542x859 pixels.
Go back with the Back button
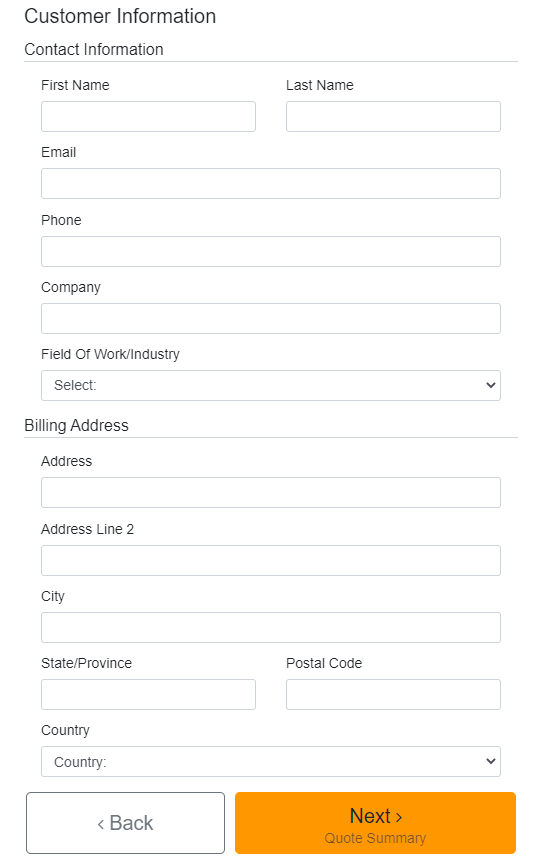[125, 823]
